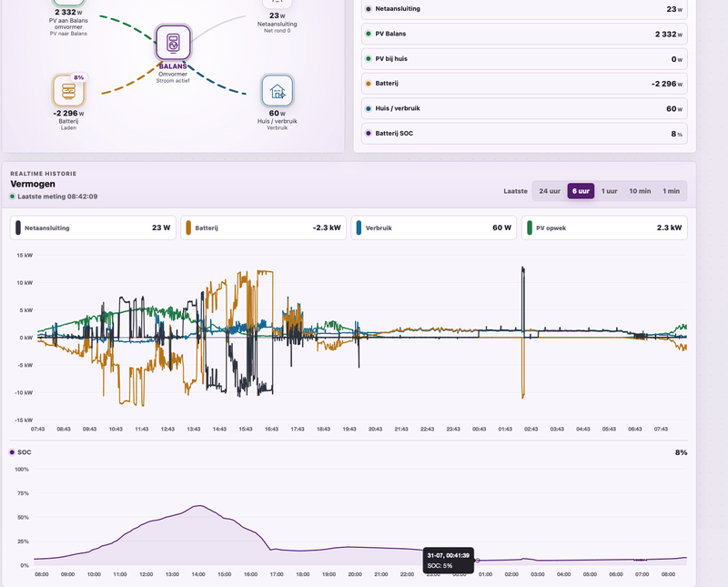Switch history range to 24 uur

coord(550,191)
